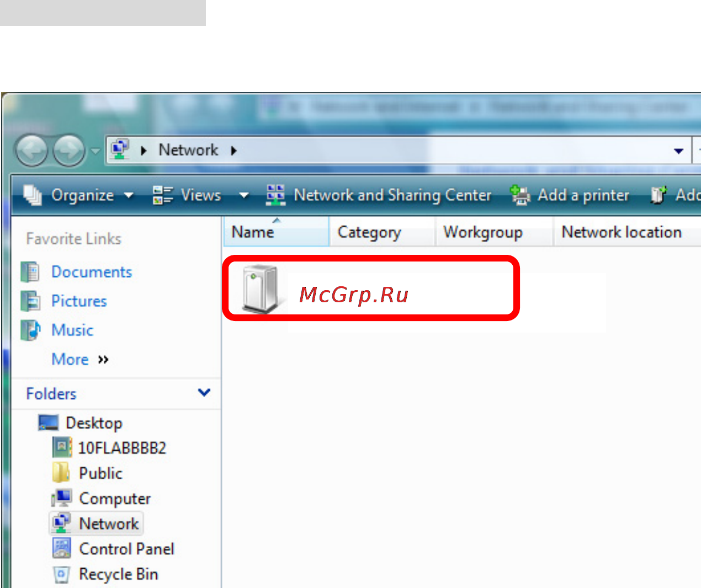Select Control Panel in folder tree
This screenshot has height=588, width=701.
(126, 549)
